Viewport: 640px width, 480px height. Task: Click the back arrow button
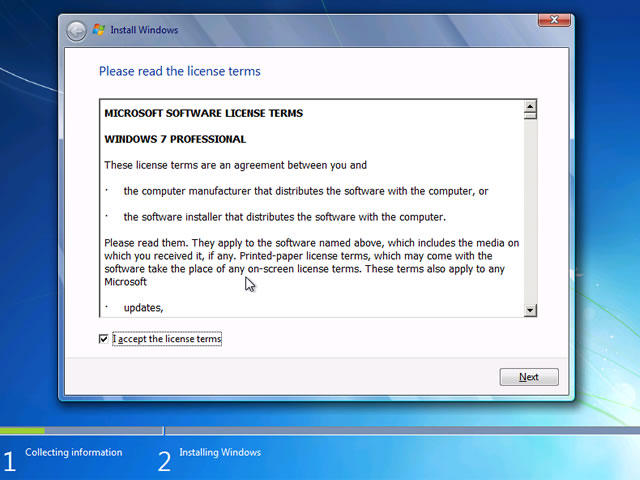coord(76,31)
